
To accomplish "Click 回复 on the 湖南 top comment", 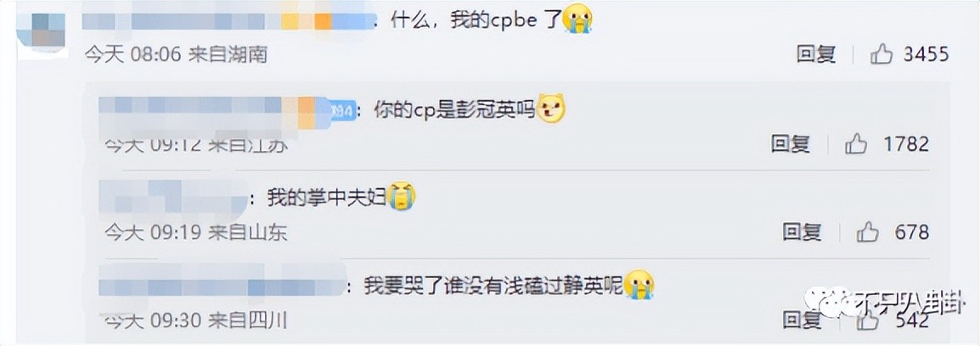I will coord(815,55).
